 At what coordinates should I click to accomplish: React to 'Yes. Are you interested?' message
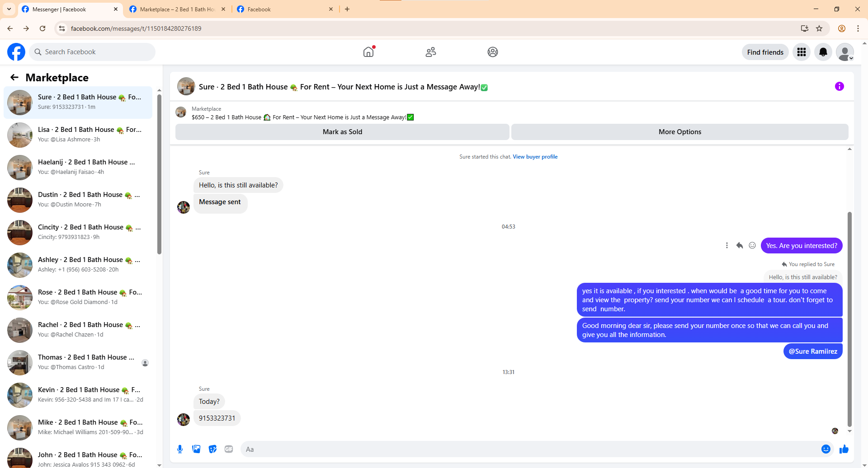coord(752,245)
